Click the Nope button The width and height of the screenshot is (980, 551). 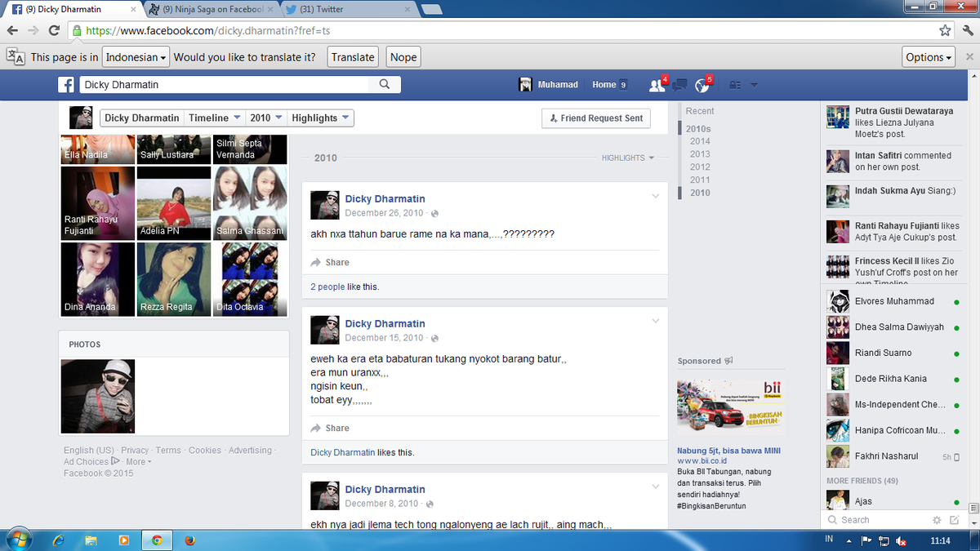coord(403,57)
